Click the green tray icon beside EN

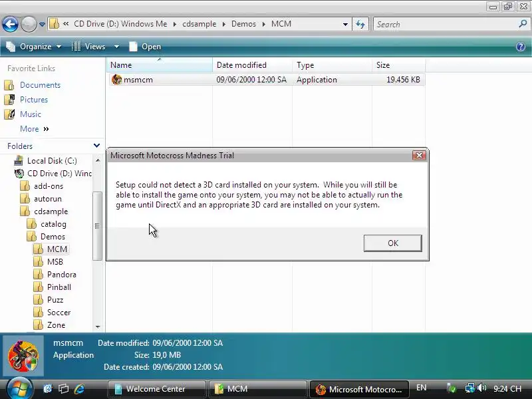pyautogui.click(x=452, y=388)
